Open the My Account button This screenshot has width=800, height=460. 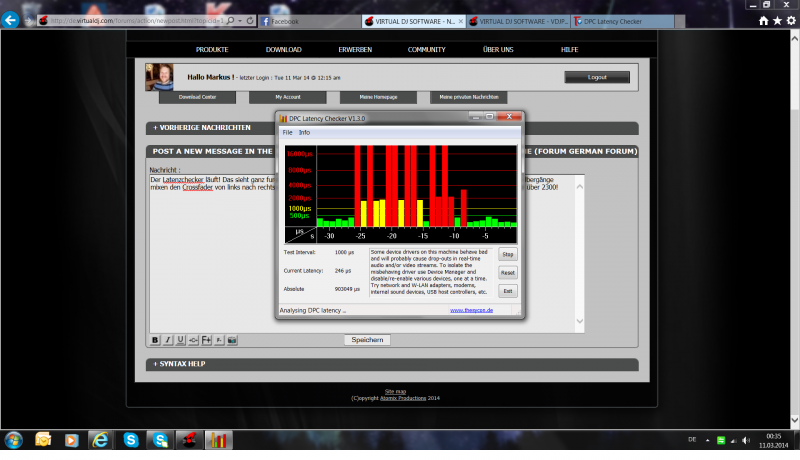(288, 97)
